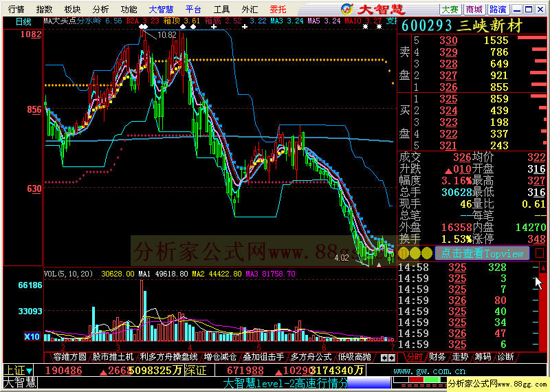Switch to the 走势 tab
The width and height of the screenshot is (550, 392).
[460, 357]
